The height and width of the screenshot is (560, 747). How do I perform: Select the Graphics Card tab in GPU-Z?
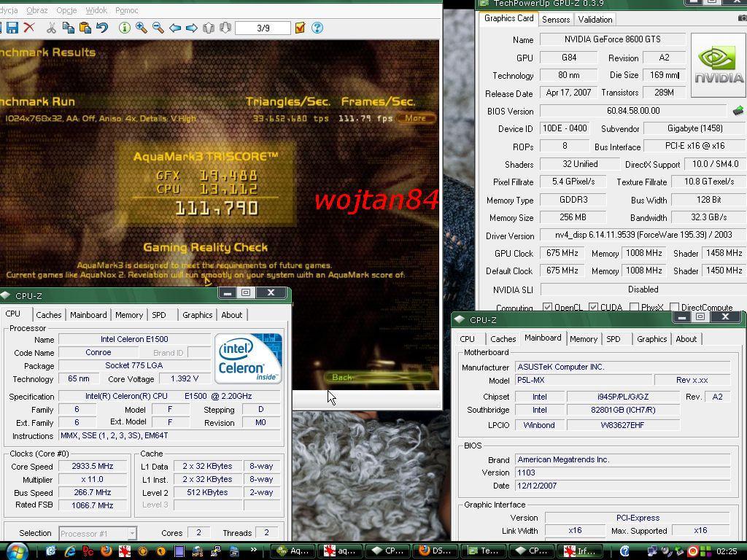[x=508, y=18]
